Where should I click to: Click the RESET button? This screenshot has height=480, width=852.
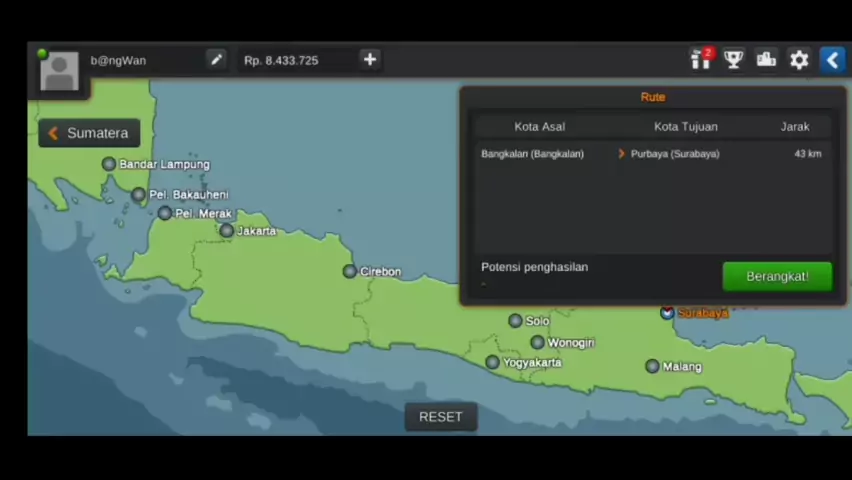[x=441, y=417]
